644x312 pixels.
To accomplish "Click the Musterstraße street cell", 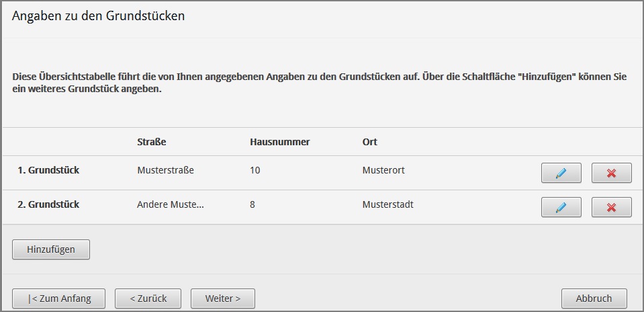I will tap(165, 170).
